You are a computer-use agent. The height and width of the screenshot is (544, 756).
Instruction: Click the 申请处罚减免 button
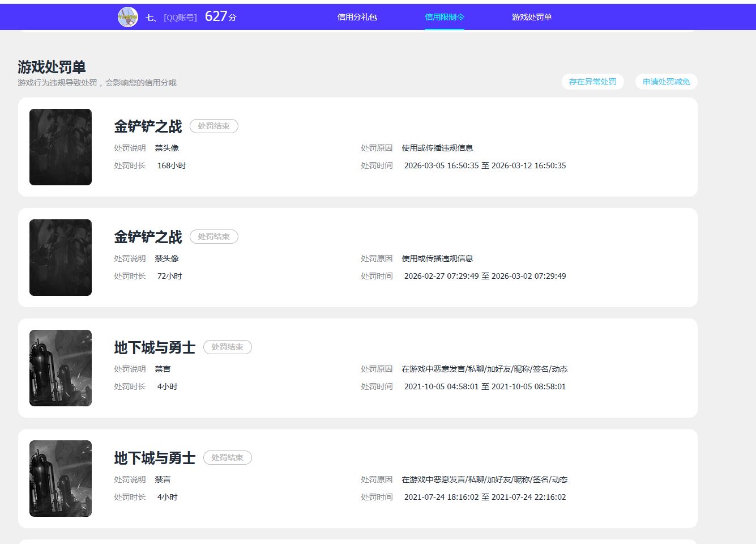tap(666, 81)
